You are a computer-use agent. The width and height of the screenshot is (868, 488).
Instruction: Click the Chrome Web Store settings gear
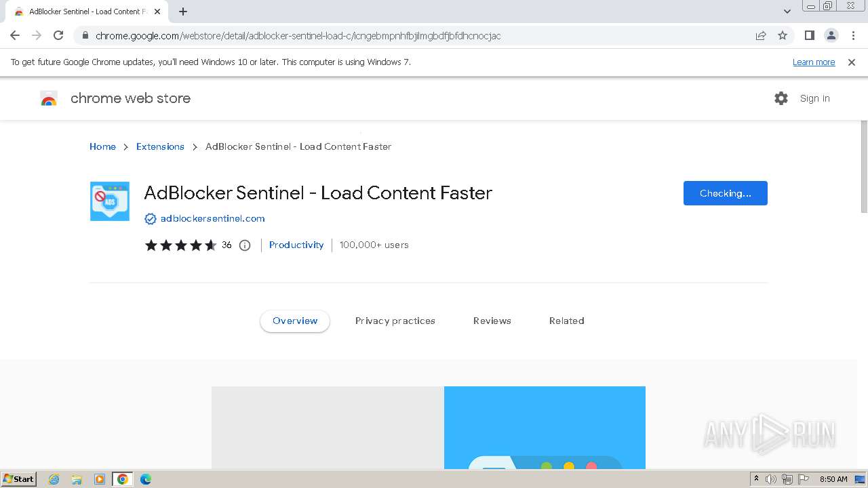tap(781, 98)
